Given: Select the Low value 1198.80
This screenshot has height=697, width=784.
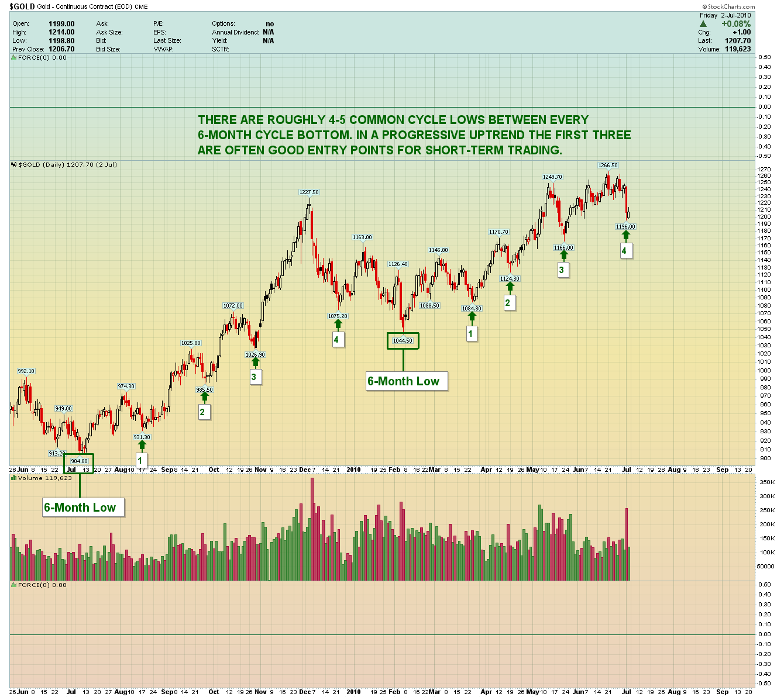Looking at the screenshot, I should [61, 41].
